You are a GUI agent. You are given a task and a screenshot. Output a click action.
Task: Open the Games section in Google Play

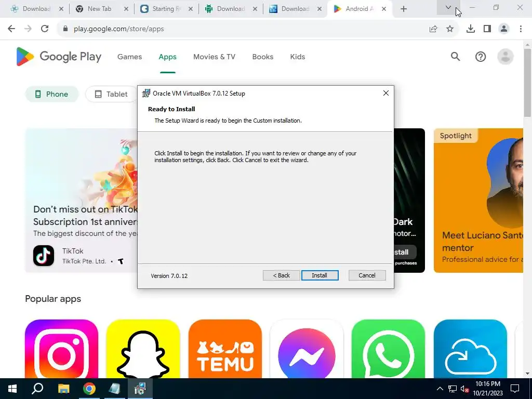(x=129, y=57)
